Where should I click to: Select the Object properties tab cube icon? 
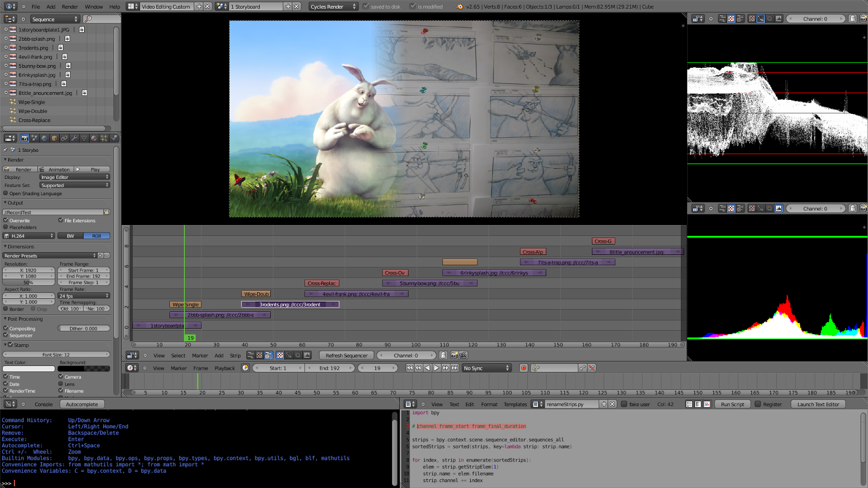tap(53, 138)
